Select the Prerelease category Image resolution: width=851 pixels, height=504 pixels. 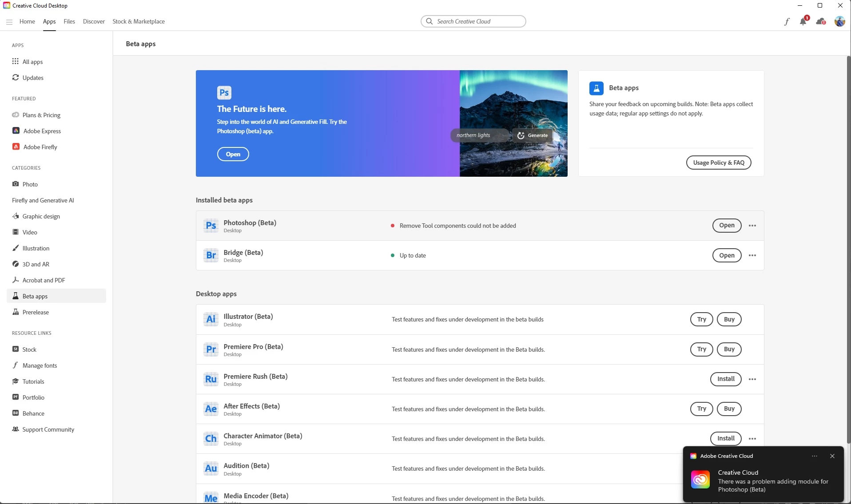click(56, 312)
